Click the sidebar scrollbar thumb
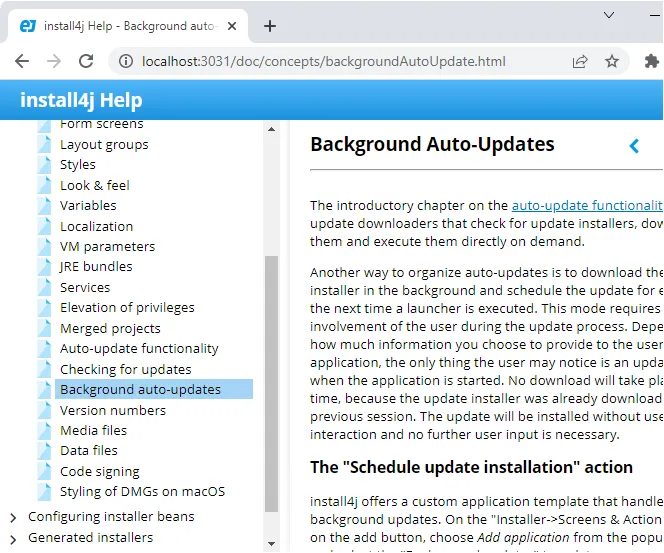 click(271, 384)
